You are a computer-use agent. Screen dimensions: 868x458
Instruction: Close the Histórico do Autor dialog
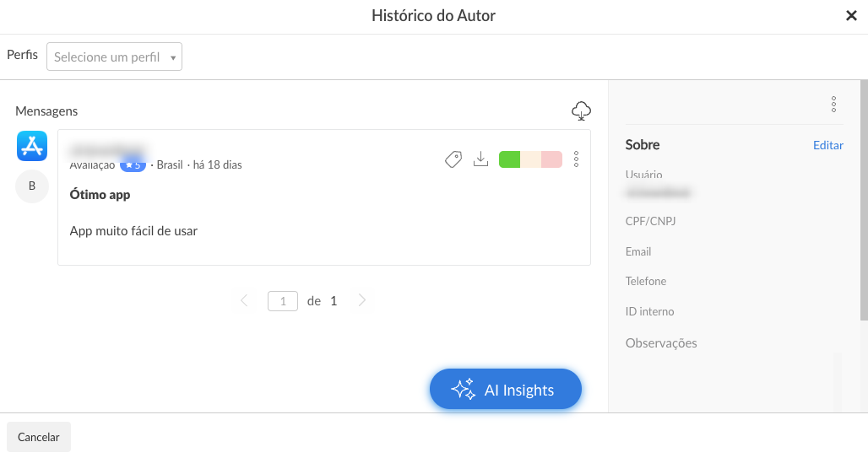pyautogui.click(x=851, y=15)
